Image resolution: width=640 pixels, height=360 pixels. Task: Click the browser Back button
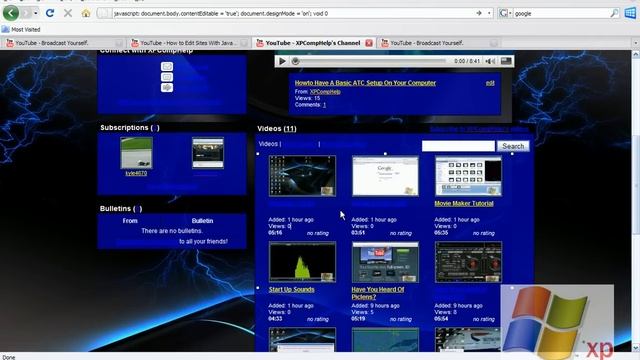click(x=11, y=13)
